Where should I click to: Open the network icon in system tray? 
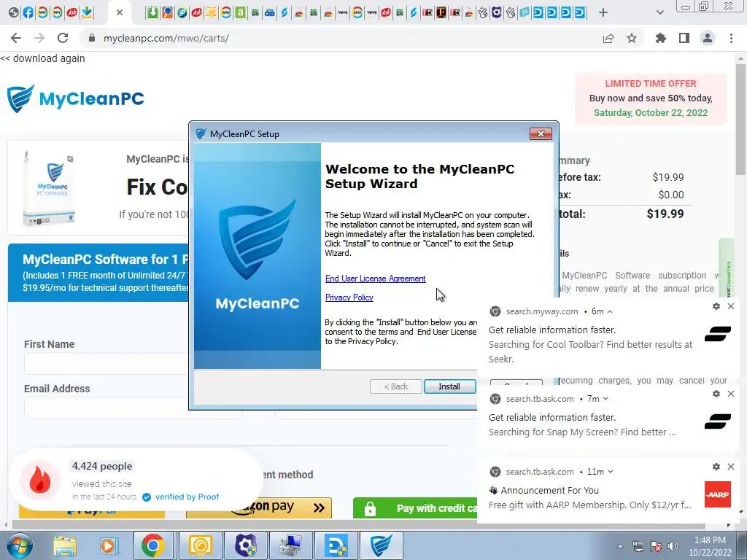(638, 546)
